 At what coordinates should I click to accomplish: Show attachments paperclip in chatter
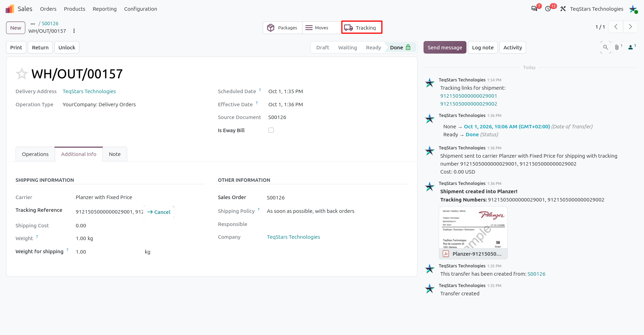(618, 47)
